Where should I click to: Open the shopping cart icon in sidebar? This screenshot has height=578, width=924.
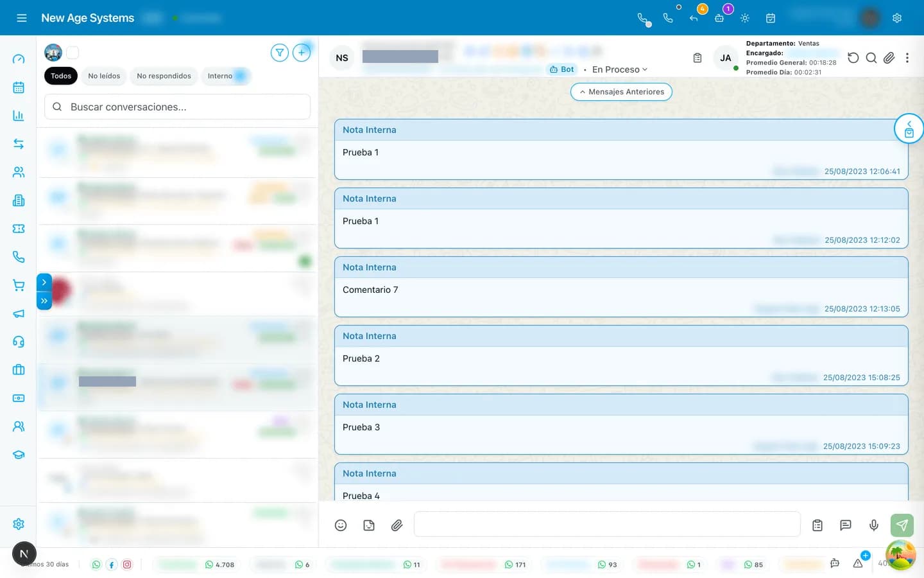19,285
